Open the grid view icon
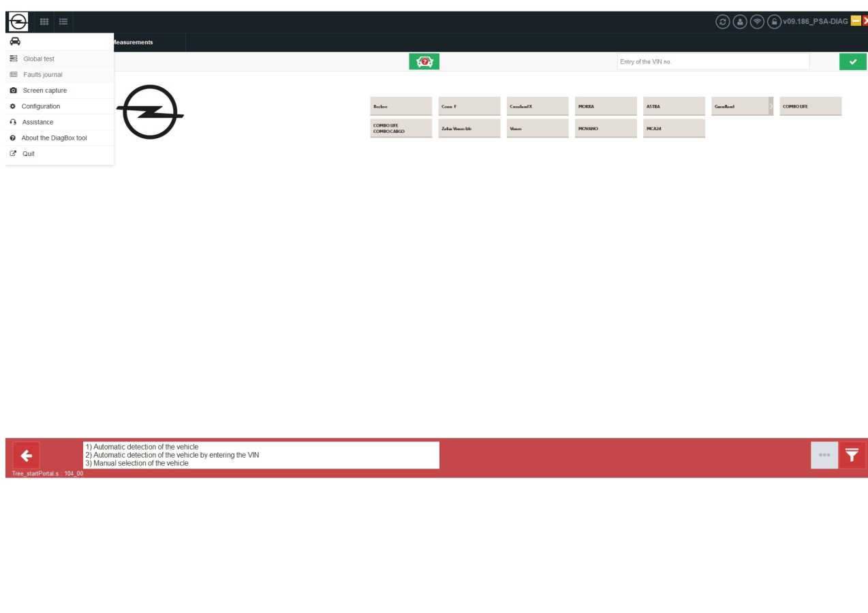 [44, 21]
